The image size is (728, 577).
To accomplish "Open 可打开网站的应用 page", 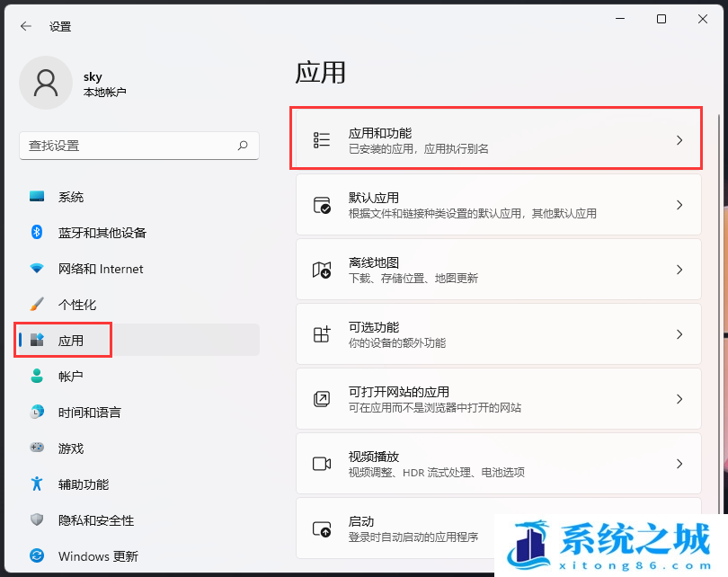I will click(x=498, y=399).
